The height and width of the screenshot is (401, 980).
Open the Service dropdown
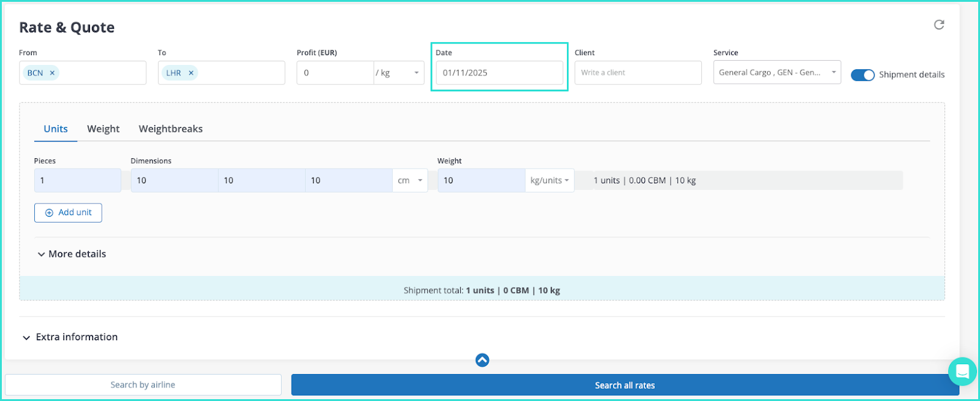pyautogui.click(x=777, y=72)
